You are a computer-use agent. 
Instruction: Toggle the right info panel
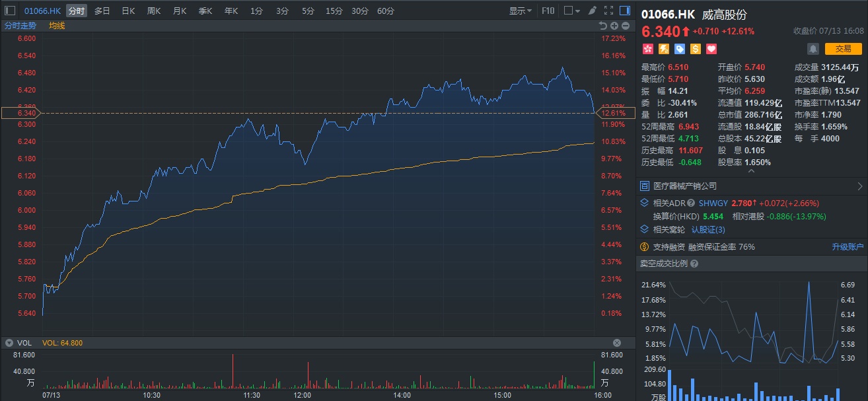tap(625, 11)
